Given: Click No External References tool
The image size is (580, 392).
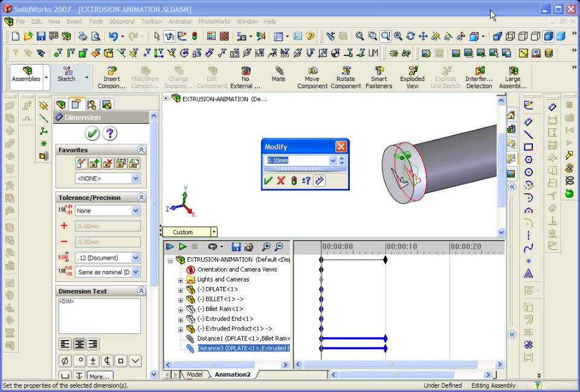Looking at the screenshot, I should click(245, 78).
